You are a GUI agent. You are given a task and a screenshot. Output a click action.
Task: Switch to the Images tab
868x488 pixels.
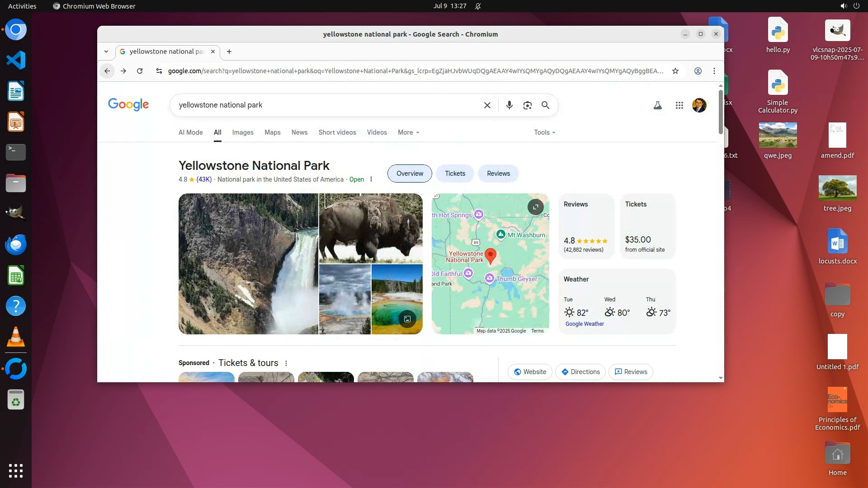click(243, 132)
